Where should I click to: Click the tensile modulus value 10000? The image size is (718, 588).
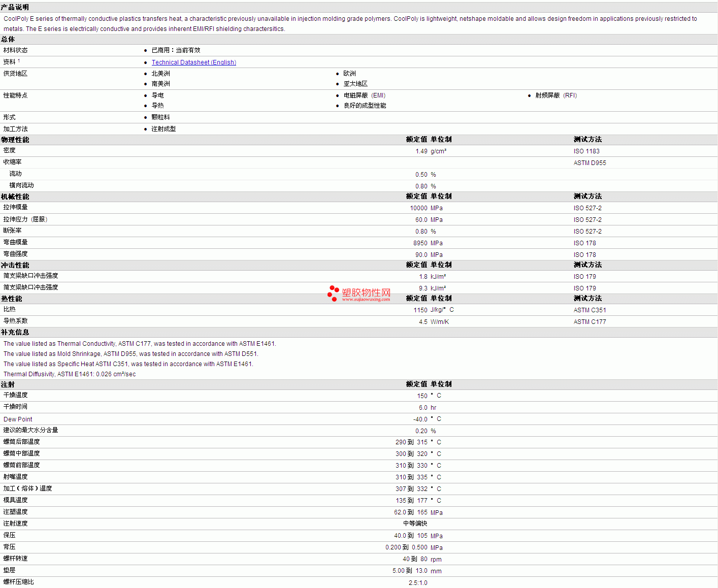(x=419, y=208)
